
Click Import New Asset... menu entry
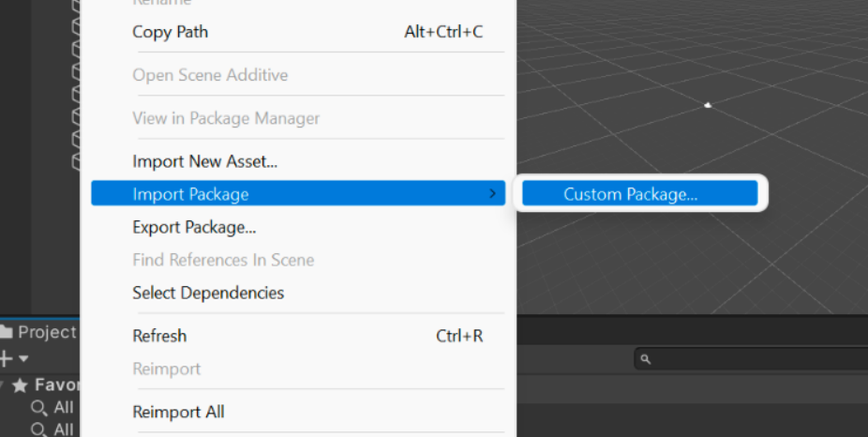[204, 161]
